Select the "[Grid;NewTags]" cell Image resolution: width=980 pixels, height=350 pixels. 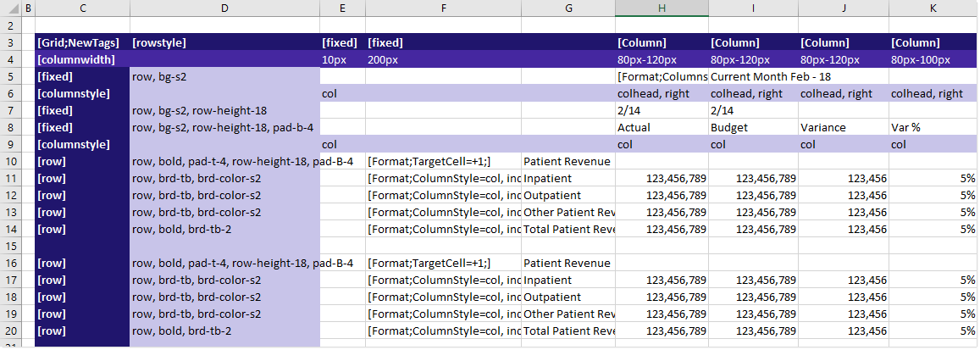(82, 42)
